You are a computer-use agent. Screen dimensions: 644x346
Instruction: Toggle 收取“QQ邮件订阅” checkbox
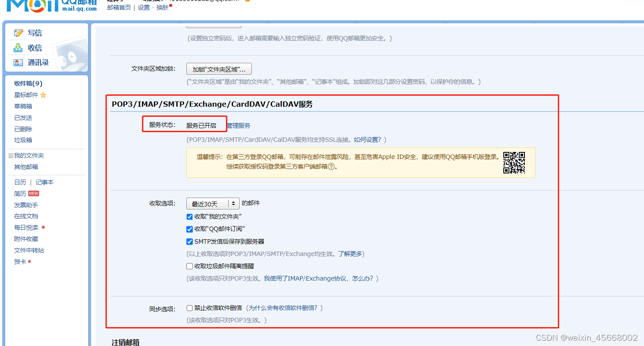click(189, 229)
